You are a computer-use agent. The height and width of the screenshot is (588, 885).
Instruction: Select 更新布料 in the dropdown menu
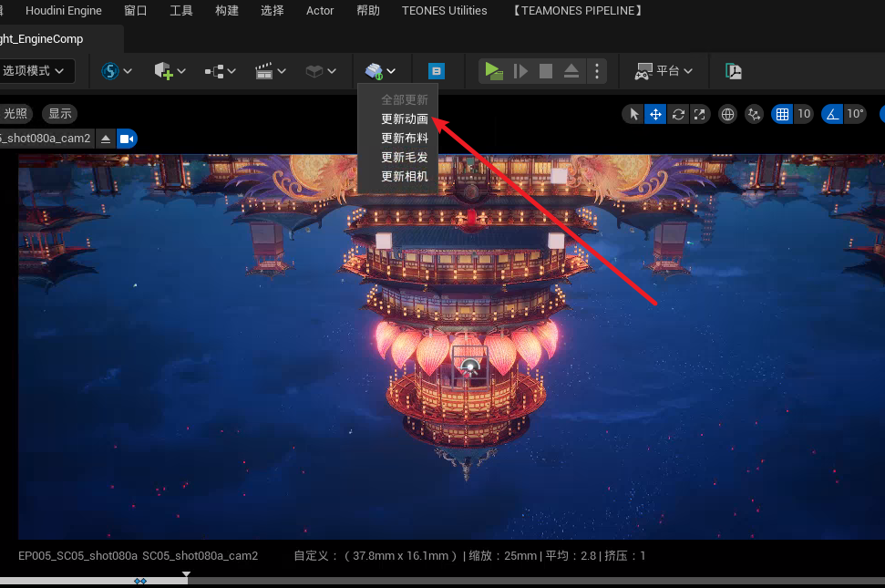[404, 139]
